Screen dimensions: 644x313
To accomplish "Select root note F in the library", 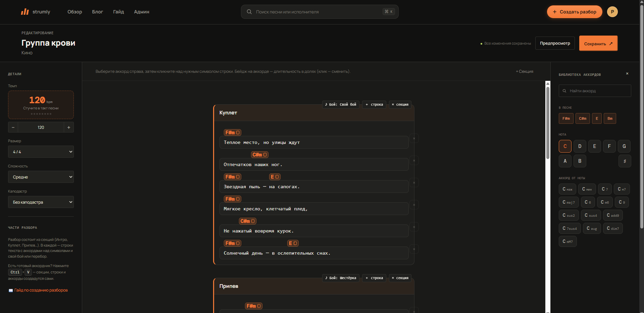I will click(609, 146).
